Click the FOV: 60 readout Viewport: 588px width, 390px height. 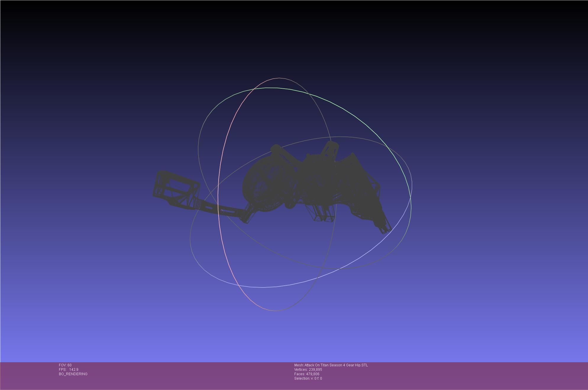(x=65, y=365)
